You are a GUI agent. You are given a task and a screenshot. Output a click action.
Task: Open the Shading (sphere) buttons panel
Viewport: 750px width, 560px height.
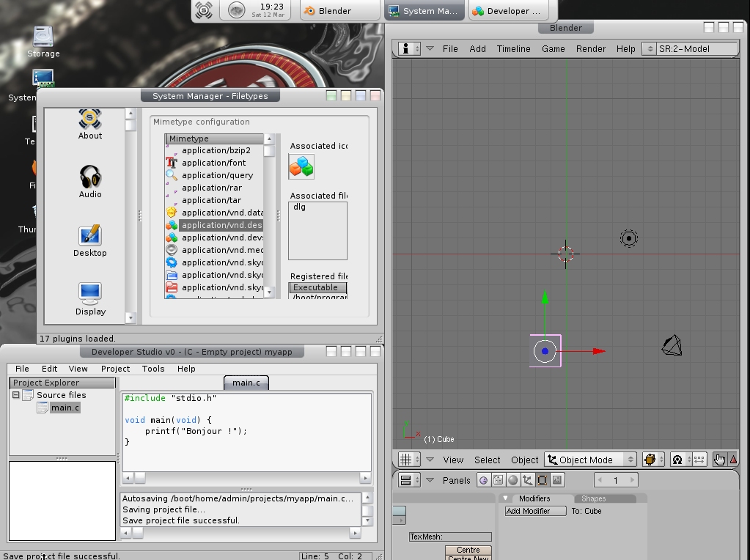coord(512,481)
